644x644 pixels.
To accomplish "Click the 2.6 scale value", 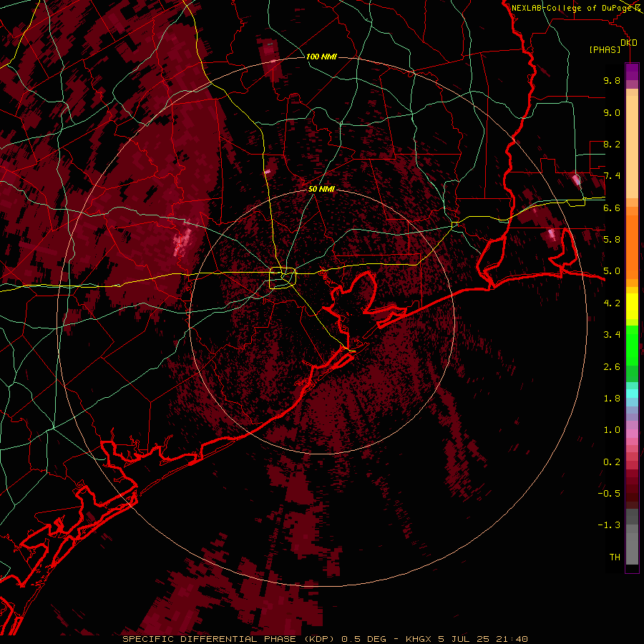I will (612, 367).
